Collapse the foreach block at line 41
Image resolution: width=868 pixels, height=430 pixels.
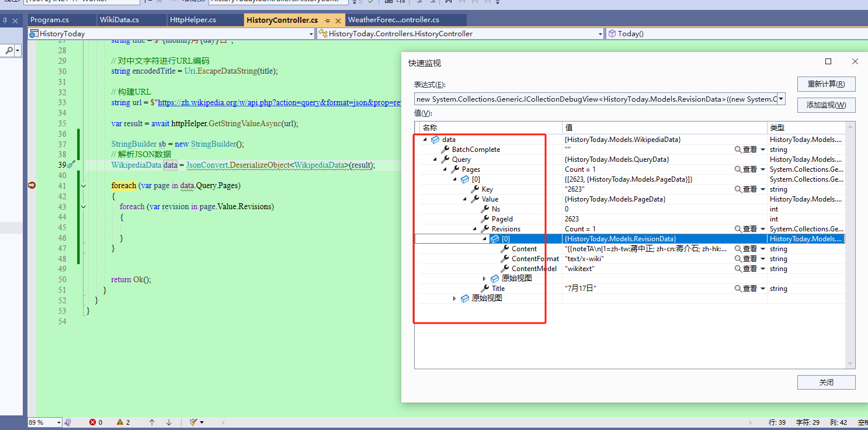click(x=84, y=186)
